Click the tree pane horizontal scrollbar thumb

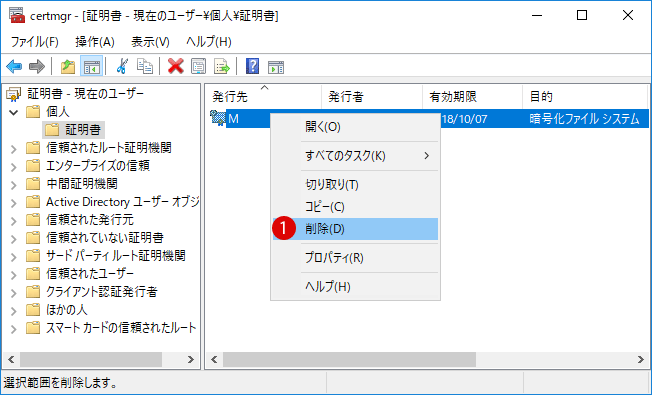[91, 359]
